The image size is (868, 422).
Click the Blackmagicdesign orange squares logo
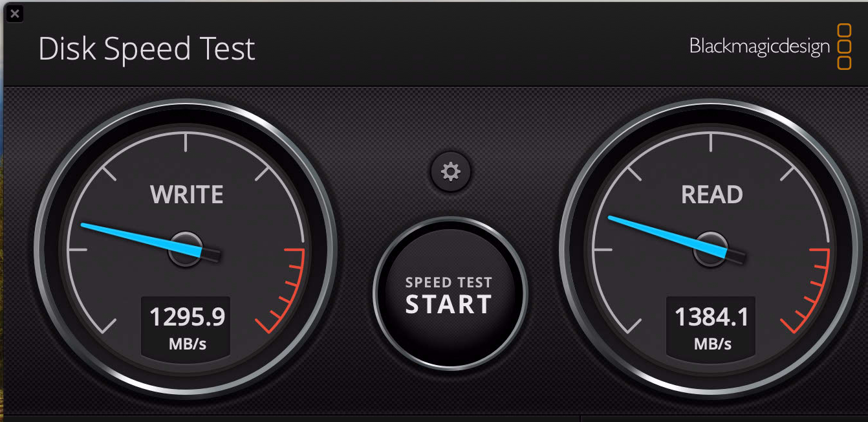point(844,47)
